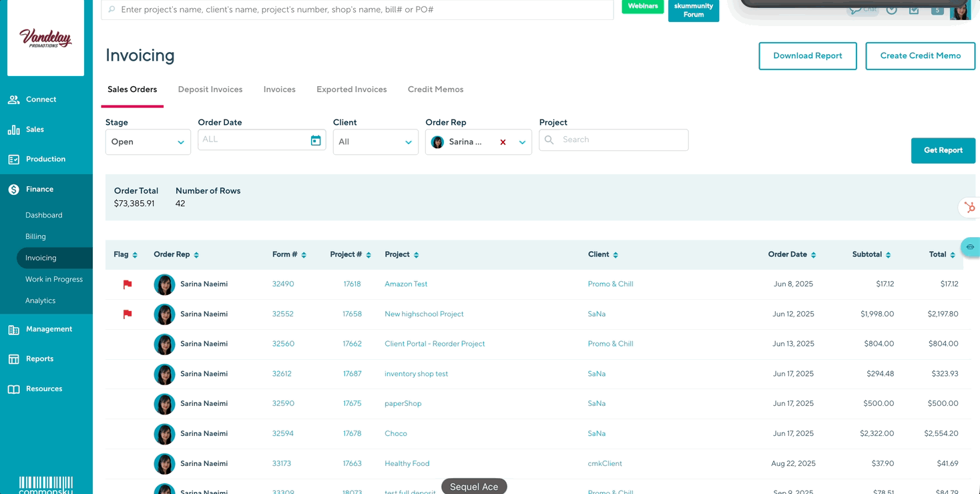This screenshot has height=494, width=980.
Task: Open the Client dropdown set to All
Action: [x=375, y=142]
